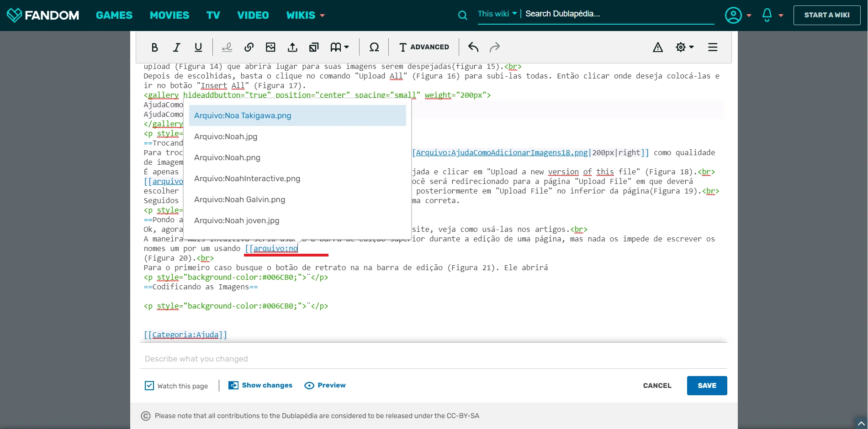Focus the Search Dublapédia field
The height and width of the screenshot is (429, 868).
619,14
